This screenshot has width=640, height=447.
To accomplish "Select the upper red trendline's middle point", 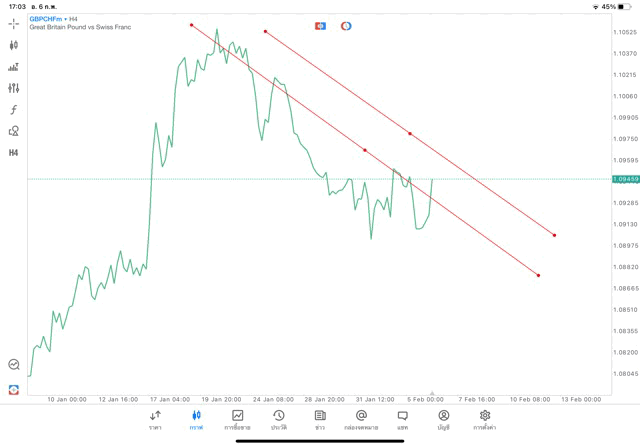I will pyautogui.click(x=410, y=133).
